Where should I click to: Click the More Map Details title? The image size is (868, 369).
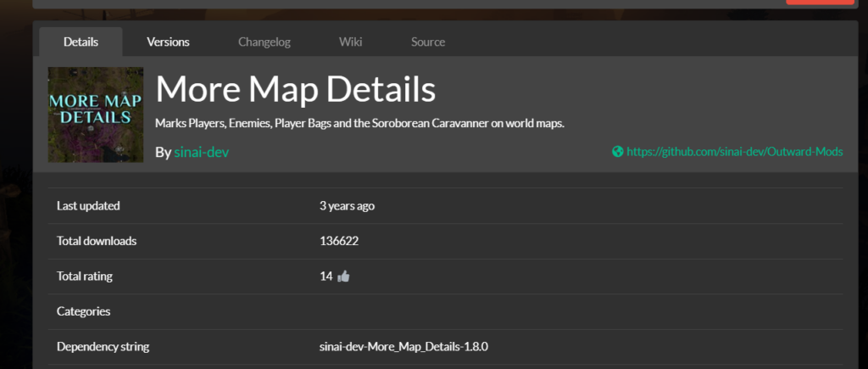296,89
